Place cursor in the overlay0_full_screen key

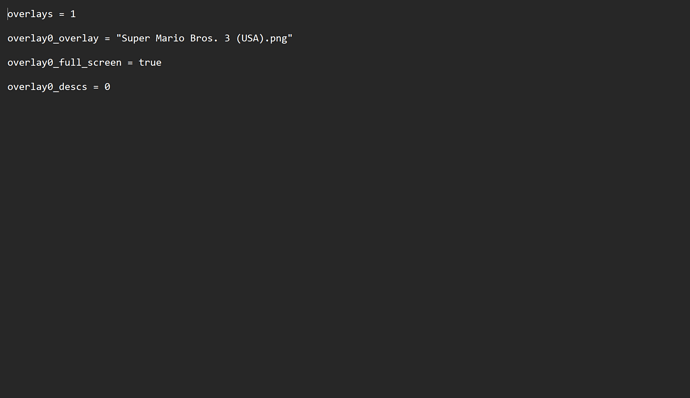click(64, 63)
